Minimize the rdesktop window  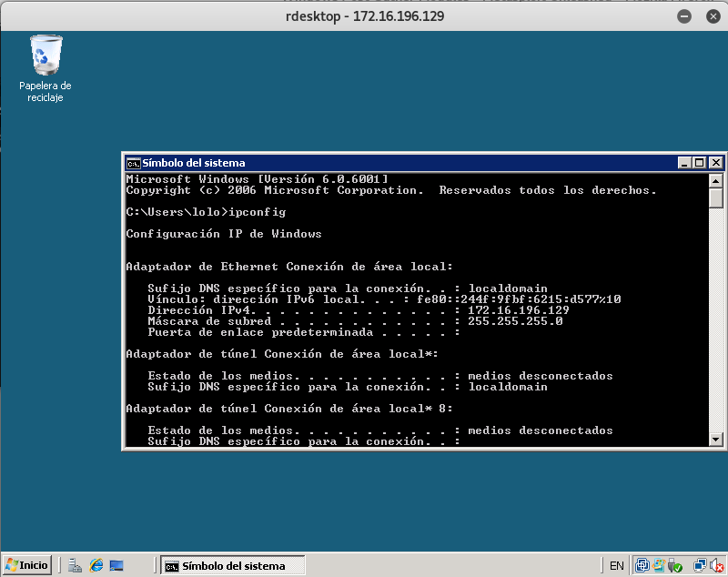pos(684,16)
